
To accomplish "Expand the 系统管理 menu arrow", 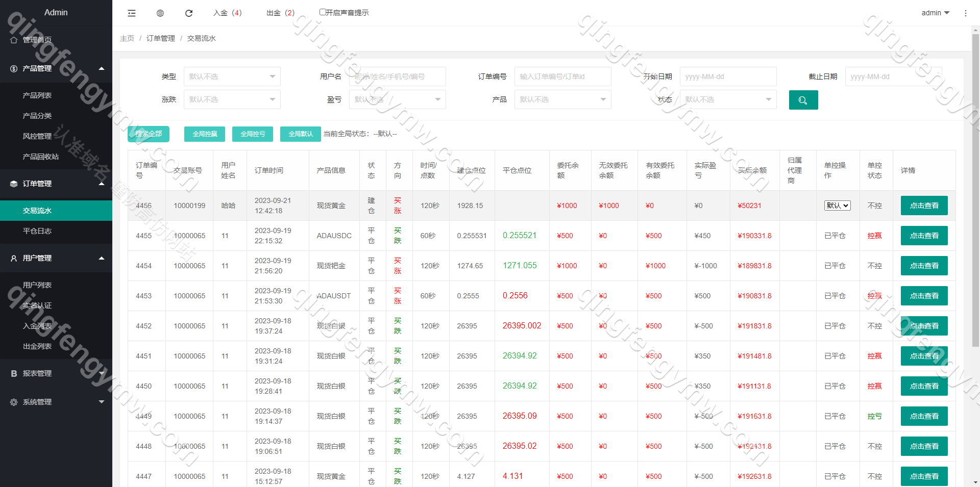I will click(x=102, y=402).
